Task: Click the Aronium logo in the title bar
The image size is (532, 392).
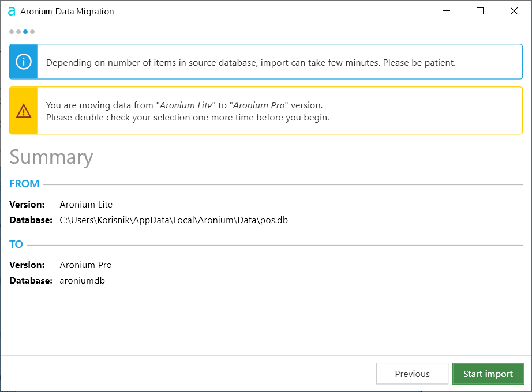Action: pyautogui.click(x=11, y=11)
